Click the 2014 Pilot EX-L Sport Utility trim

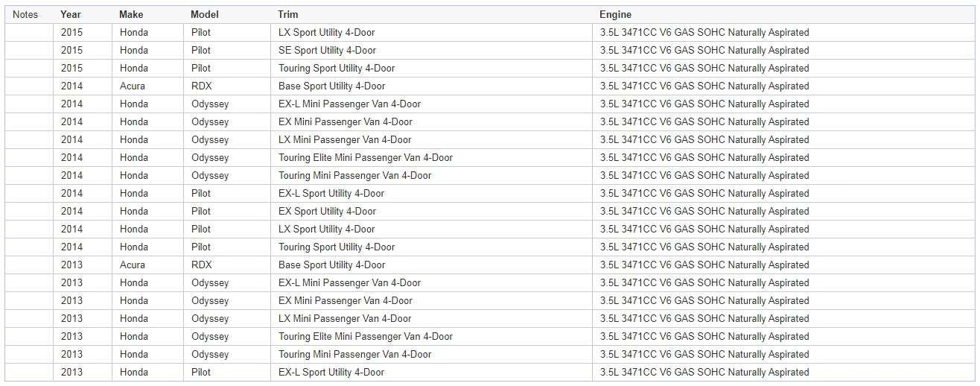click(x=331, y=194)
